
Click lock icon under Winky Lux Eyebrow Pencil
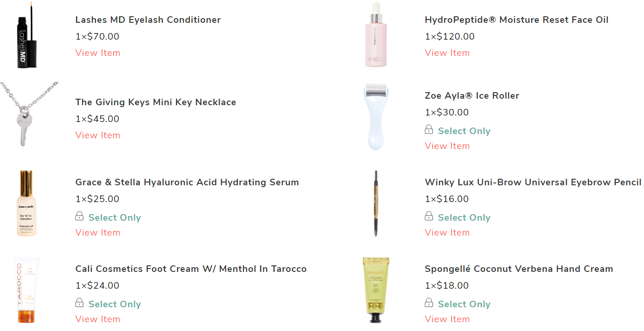[429, 216]
